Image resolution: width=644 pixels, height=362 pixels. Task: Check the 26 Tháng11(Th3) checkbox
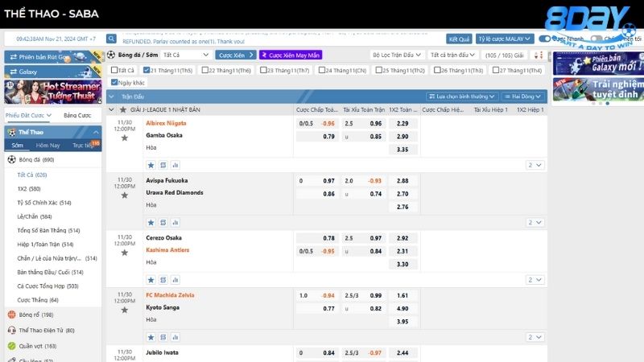pyautogui.click(x=437, y=70)
